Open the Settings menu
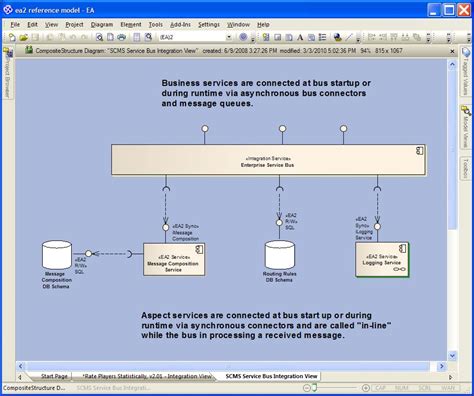Screen dimensions: 474x396 pos(209,25)
